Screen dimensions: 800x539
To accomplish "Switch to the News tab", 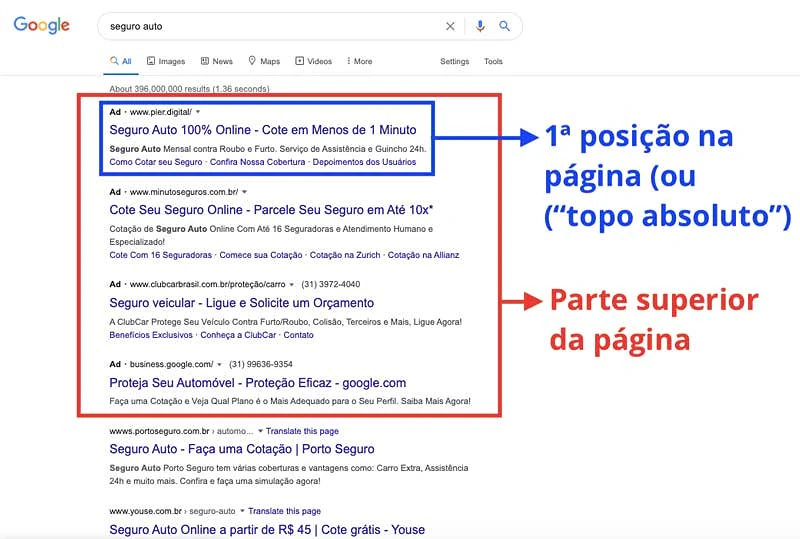I will point(216,61).
